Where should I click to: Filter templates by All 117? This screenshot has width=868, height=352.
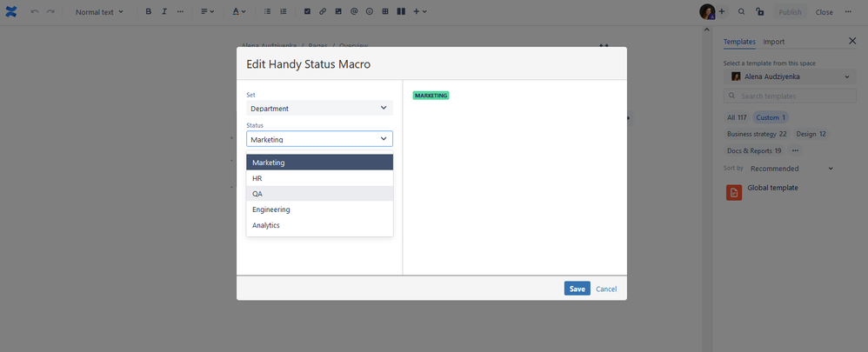click(x=737, y=117)
